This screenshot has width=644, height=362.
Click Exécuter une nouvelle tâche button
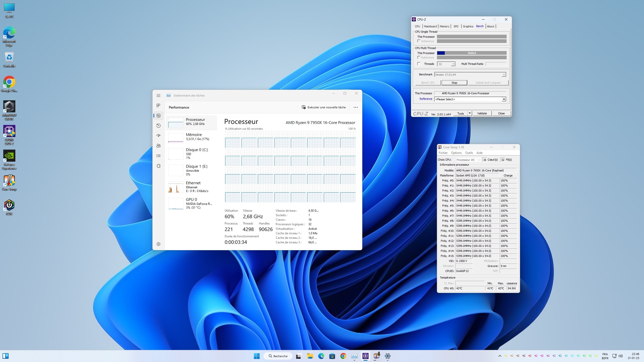[x=324, y=107]
